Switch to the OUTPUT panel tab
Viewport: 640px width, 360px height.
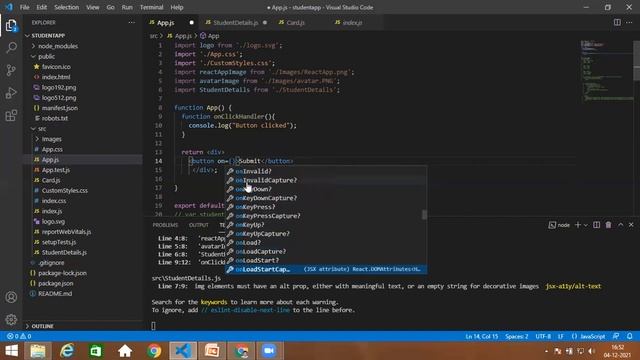(x=199, y=225)
